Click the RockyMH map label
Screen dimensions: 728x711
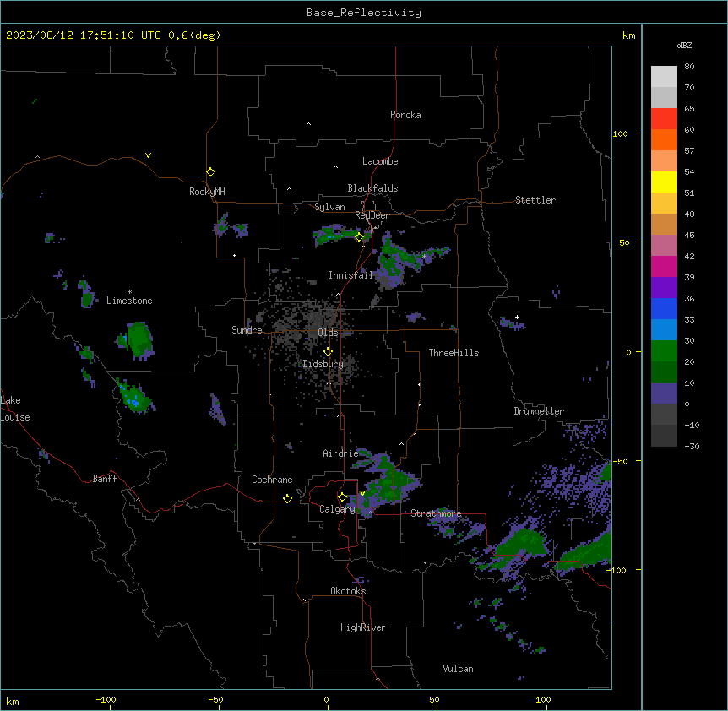pyautogui.click(x=207, y=191)
